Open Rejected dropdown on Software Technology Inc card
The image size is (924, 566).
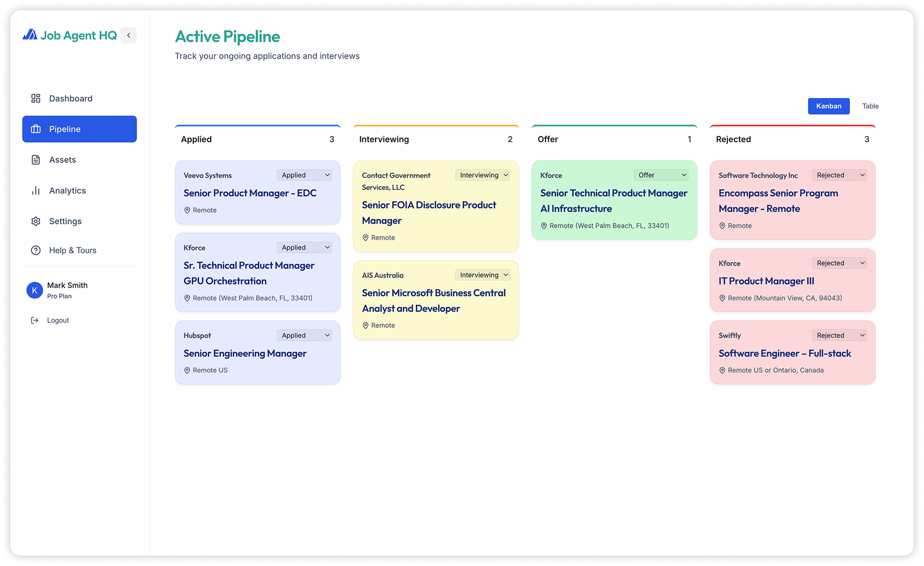tap(839, 175)
